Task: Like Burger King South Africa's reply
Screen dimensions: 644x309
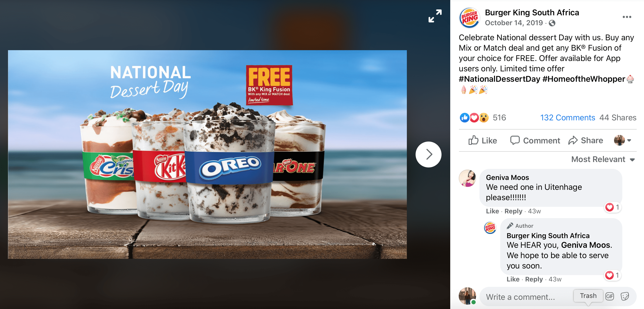Action: tap(513, 279)
